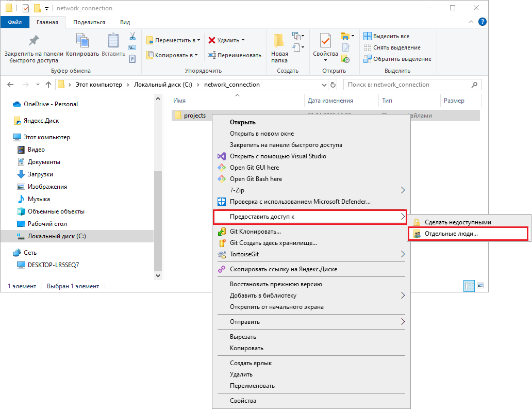
Task: Switch to large icons view in status bar
Action: (x=480, y=285)
